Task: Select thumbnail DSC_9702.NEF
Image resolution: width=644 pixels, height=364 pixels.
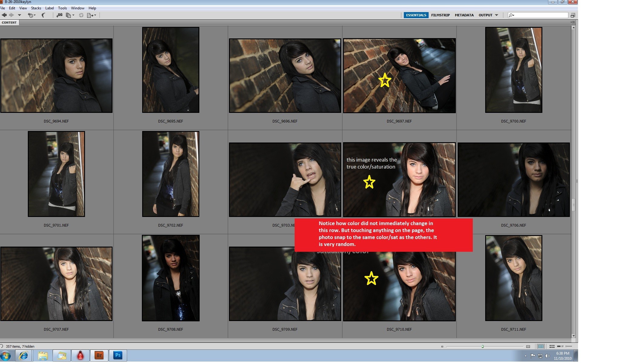Action: [171, 174]
